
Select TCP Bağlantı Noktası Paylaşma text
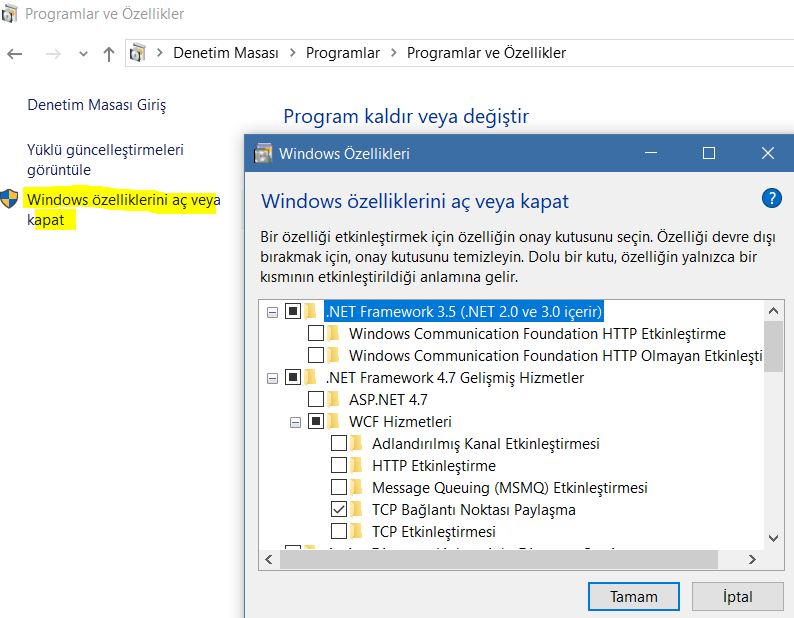pos(473,510)
